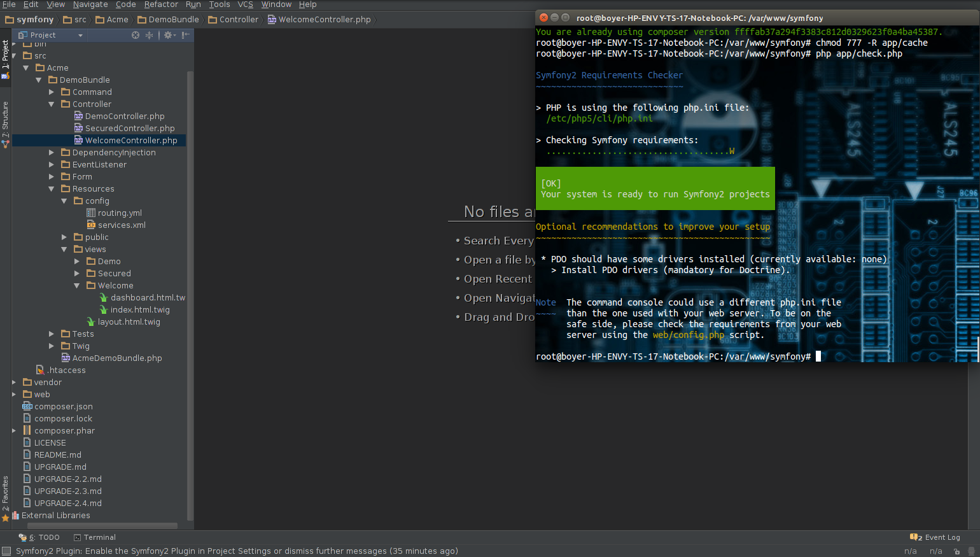Expand the DependencyInjection folder
The height and width of the screenshot is (557, 980).
pyautogui.click(x=52, y=153)
